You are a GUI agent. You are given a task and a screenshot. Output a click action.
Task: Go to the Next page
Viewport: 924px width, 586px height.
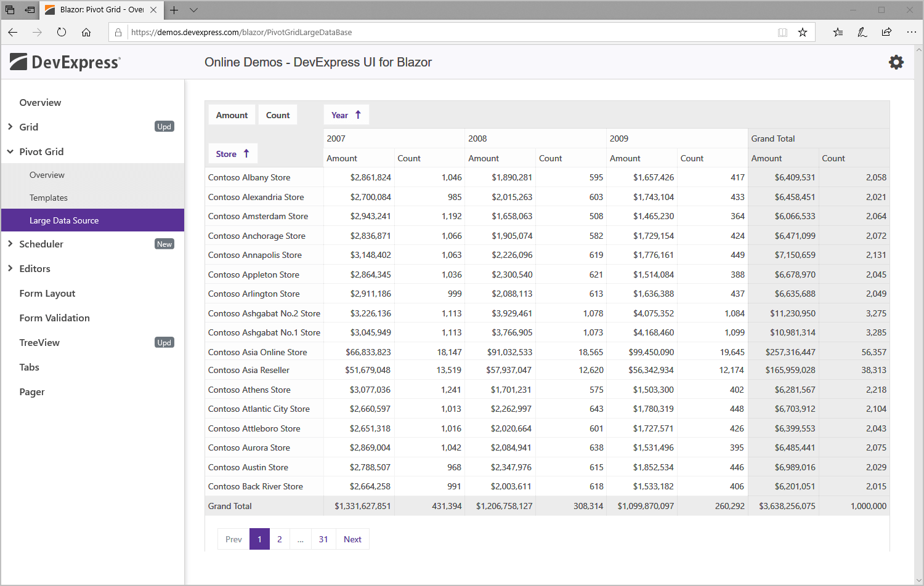(x=352, y=539)
